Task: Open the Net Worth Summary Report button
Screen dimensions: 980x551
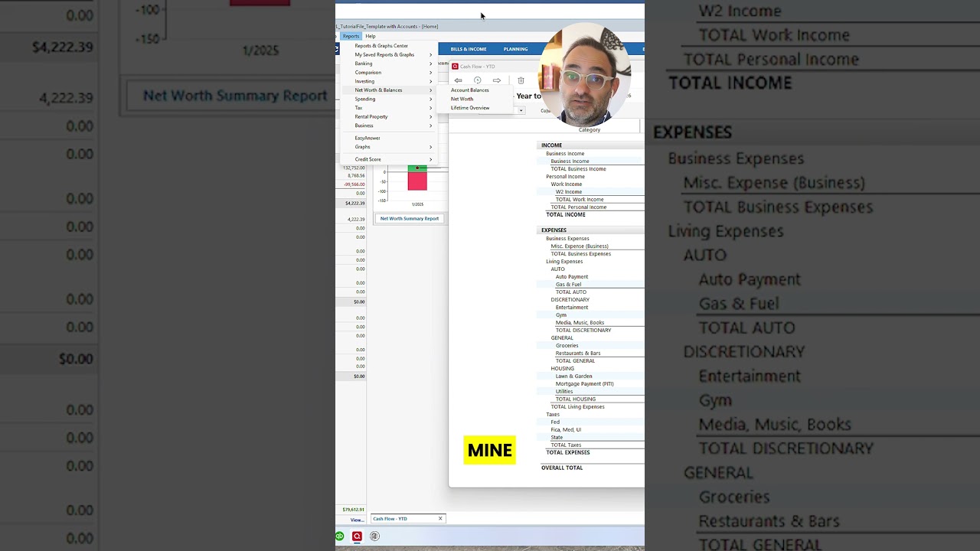Action: pyautogui.click(x=410, y=218)
